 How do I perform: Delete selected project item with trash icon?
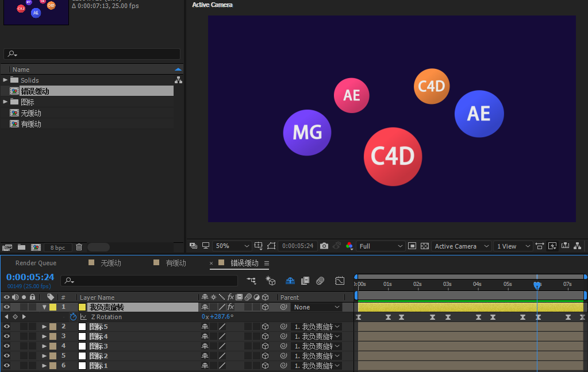click(x=79, y=247)
